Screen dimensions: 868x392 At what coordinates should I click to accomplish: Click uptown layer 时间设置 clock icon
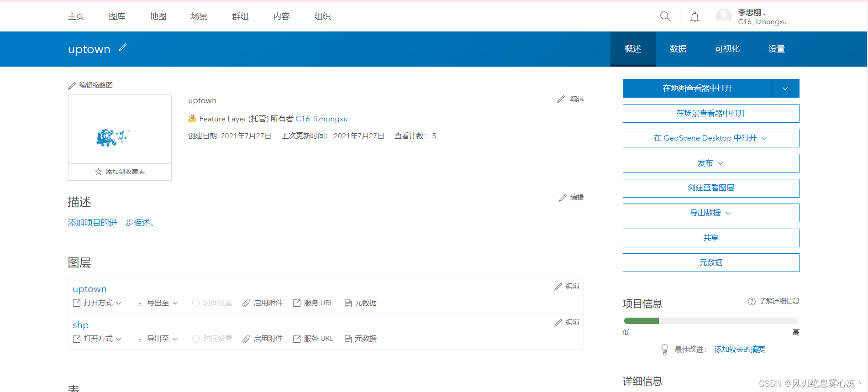pos(196,303)
